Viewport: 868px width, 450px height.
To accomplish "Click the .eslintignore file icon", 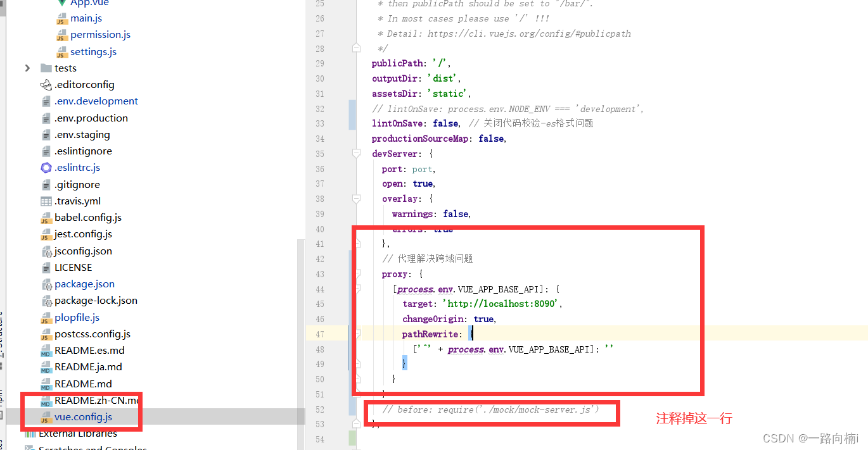I will (x=46, y=151).
